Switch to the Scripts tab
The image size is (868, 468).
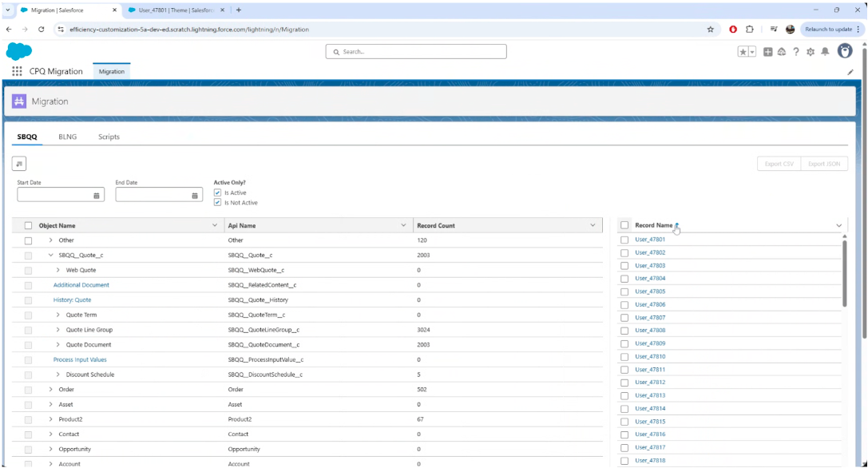(x=109, y=137)
